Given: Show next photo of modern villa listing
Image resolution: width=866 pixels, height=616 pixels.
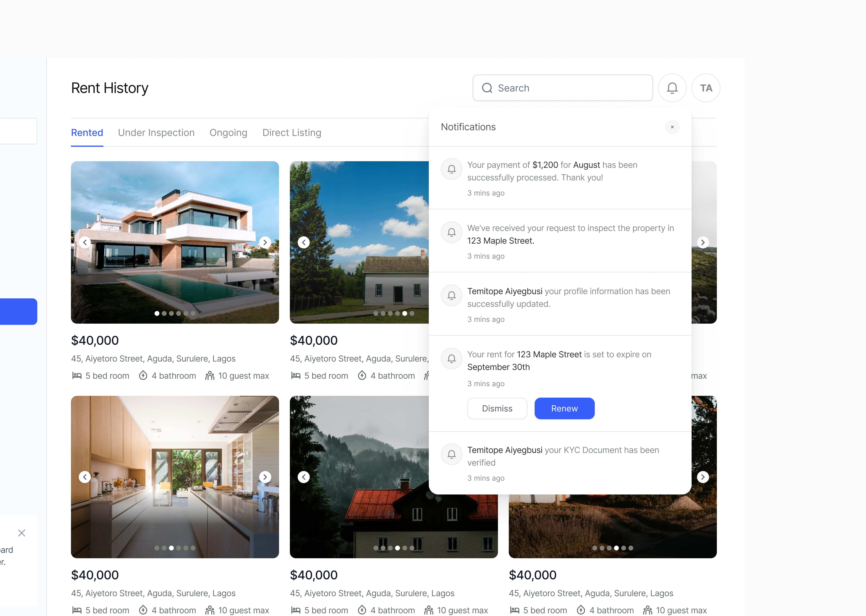Looking at the screenshot, I should (265, 242).
